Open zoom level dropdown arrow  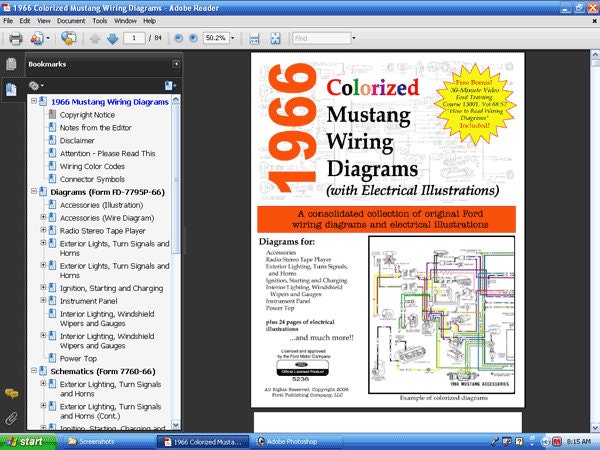[233, 38]
